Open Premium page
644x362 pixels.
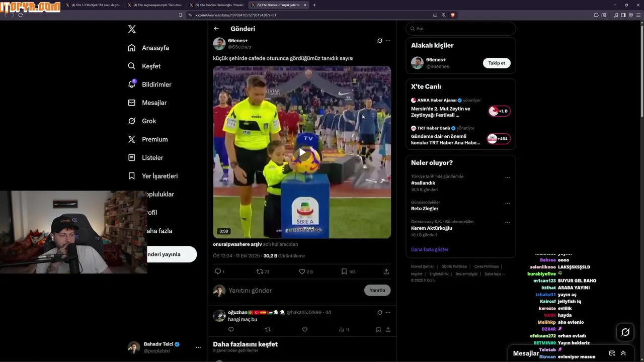pyautogui.click(x=148, y=139)
